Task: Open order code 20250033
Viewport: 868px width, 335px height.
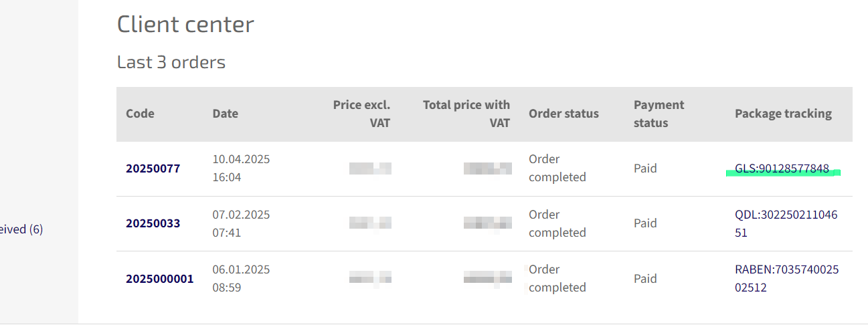Action: [153, 223]
